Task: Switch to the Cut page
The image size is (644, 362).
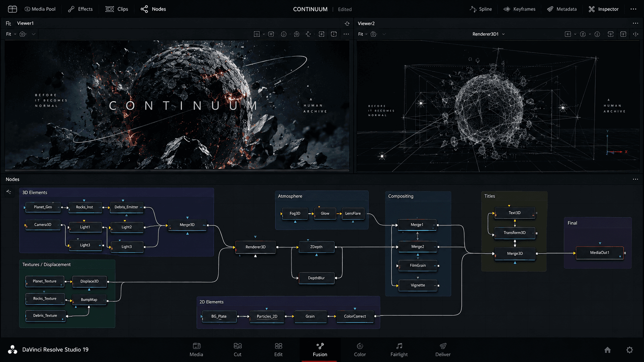Action: [238, 350]
